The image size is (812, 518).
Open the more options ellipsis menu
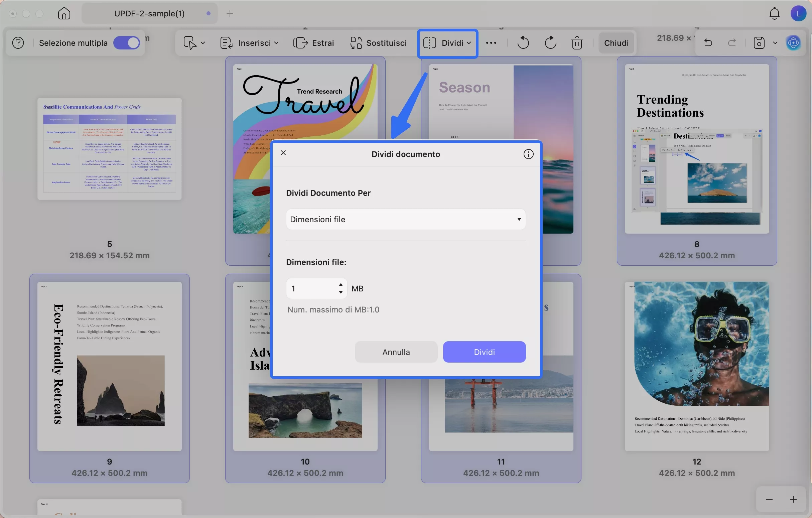pyautogui.click(x=491, y=43)
